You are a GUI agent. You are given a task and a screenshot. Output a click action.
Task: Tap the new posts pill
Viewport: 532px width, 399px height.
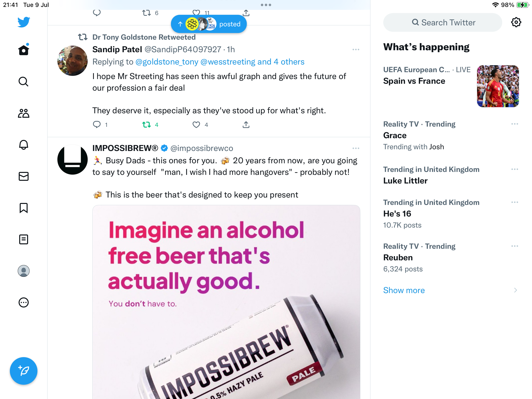209,24
